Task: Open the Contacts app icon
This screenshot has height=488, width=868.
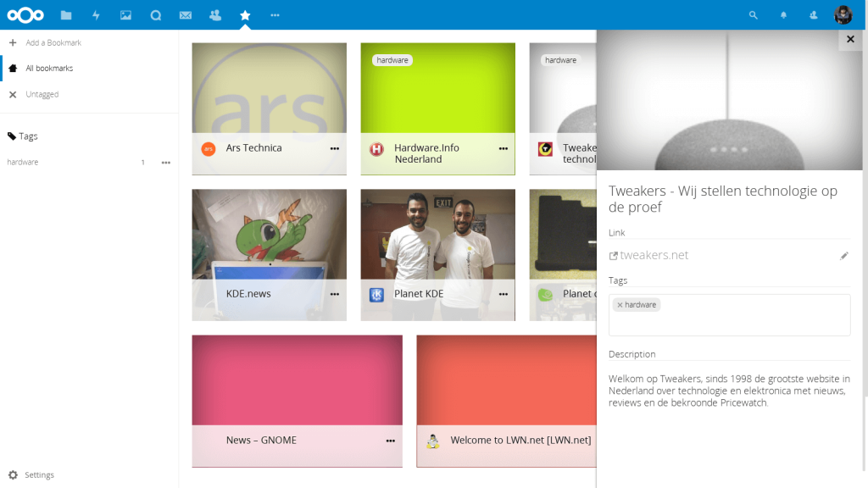Action: click(x=214, y=15)
